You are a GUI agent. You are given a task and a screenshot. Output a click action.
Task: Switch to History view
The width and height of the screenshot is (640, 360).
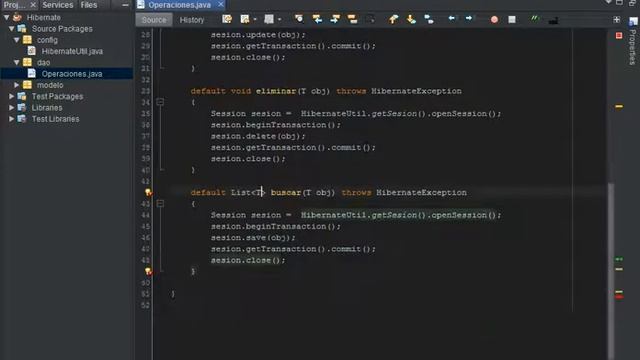(192, 20)
